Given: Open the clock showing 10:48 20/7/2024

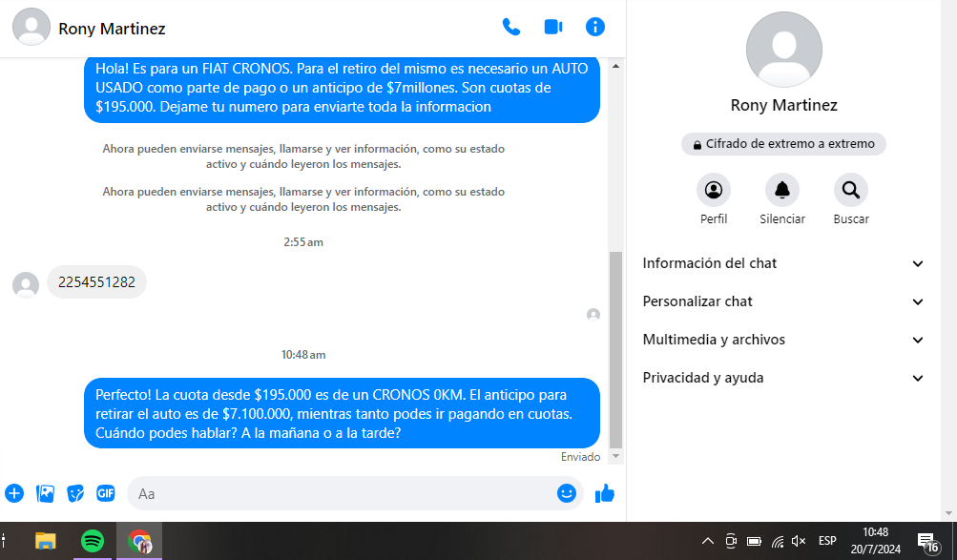Looking at the screenshot, I should [875, 541].
